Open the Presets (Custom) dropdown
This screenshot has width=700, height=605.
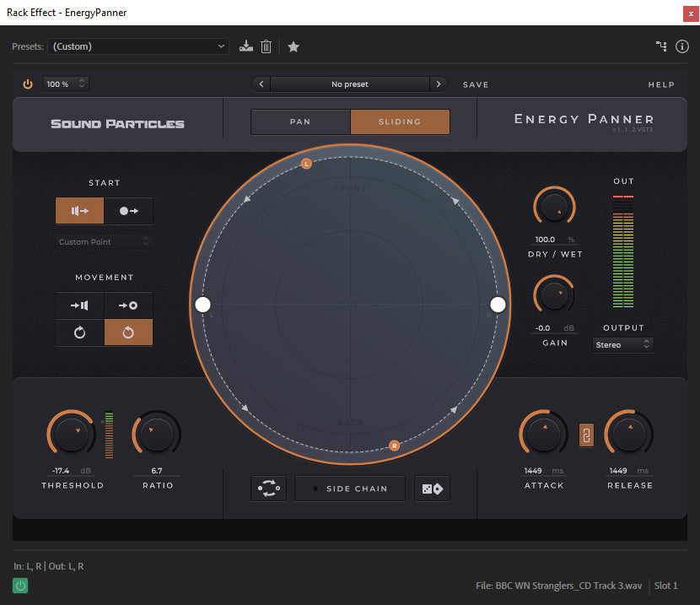tap(138, 46)
